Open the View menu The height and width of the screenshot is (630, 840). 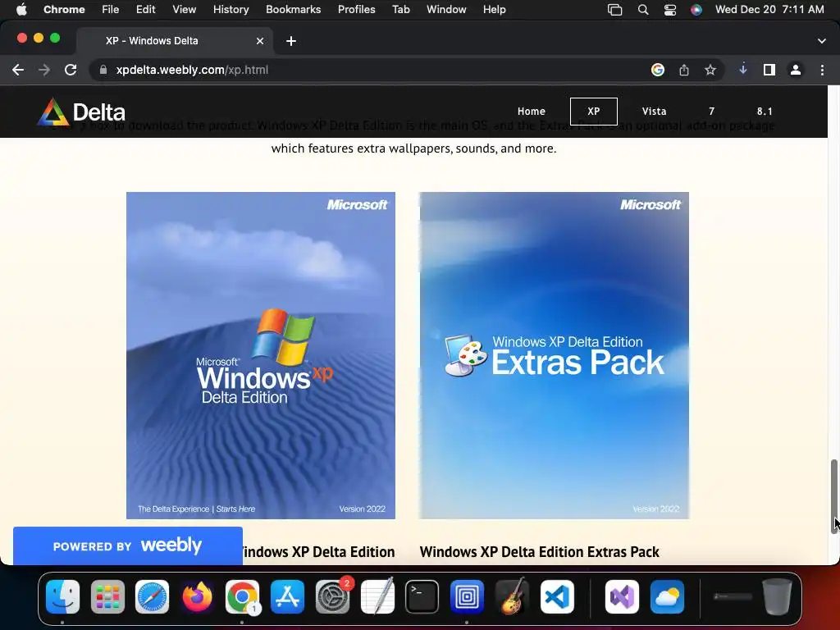(185, 10)
